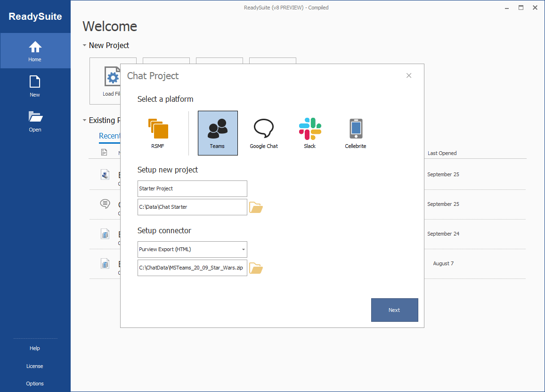545x392 pixels.
Task: Open Help from the sidebar
Action: (x=35, y=348)
